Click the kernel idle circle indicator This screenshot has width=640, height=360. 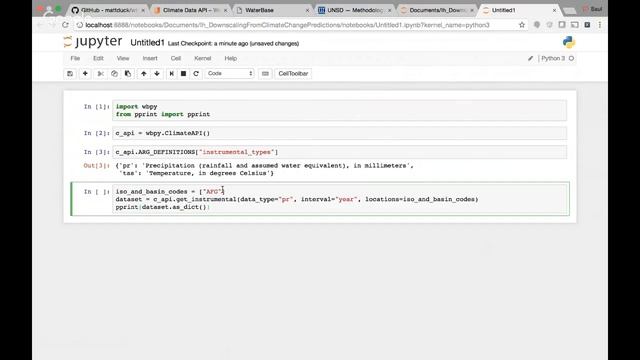571,58
